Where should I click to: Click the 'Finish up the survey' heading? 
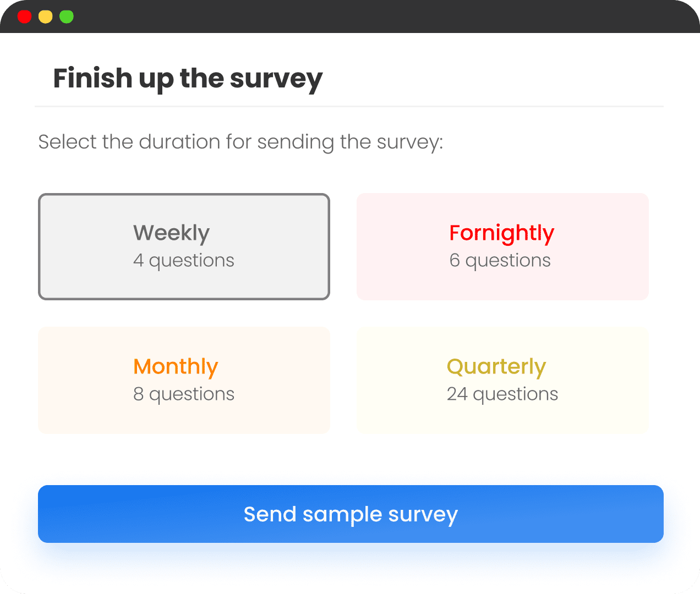pyautogui.click(x=188, y=79)
